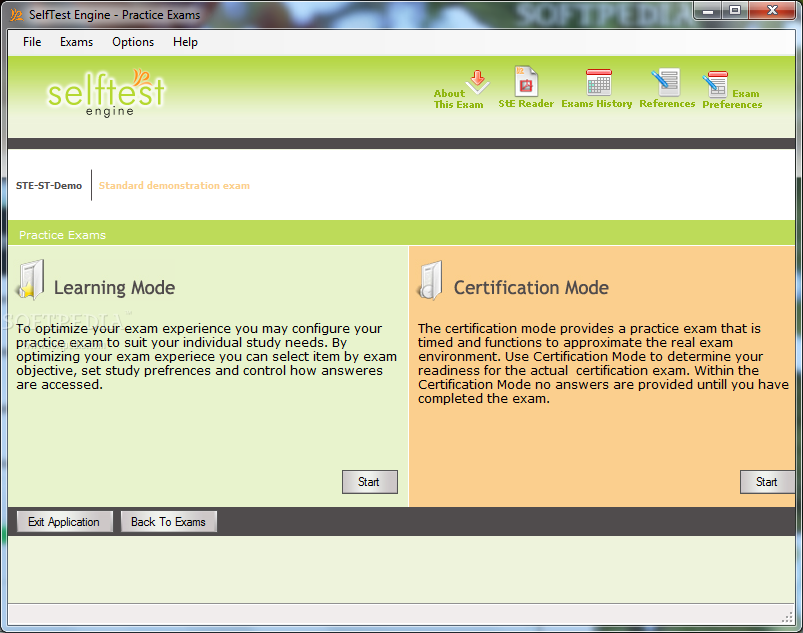Click the Exam Preferences label
This screenshot has height=633, width=803.
732,99
